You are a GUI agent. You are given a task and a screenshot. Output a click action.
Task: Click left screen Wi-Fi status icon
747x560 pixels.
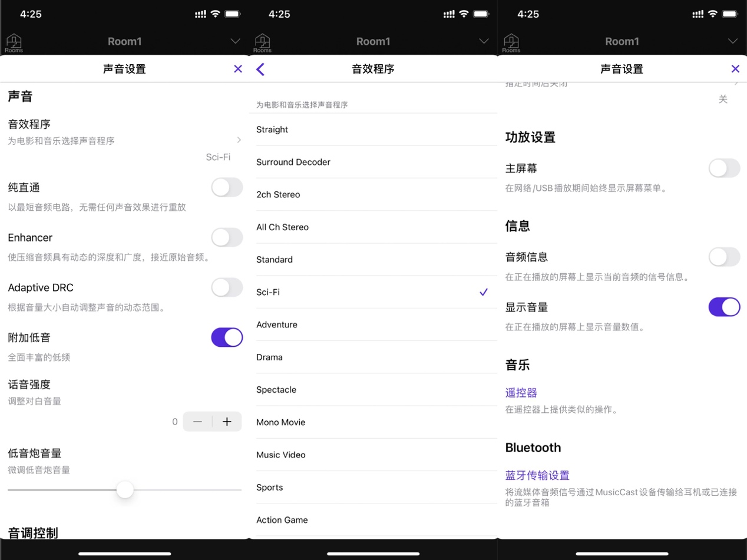point(215,14)
